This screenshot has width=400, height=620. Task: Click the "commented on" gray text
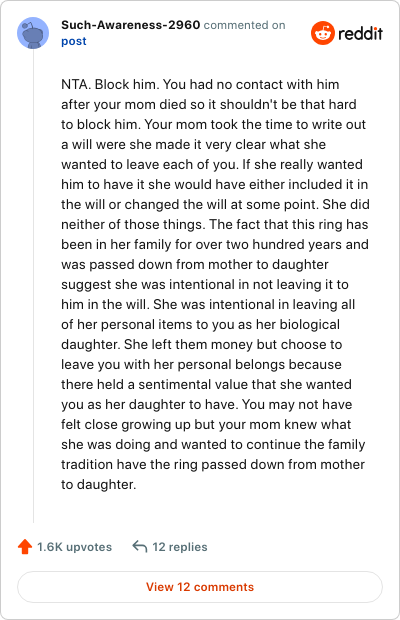(x=244, y=25)
